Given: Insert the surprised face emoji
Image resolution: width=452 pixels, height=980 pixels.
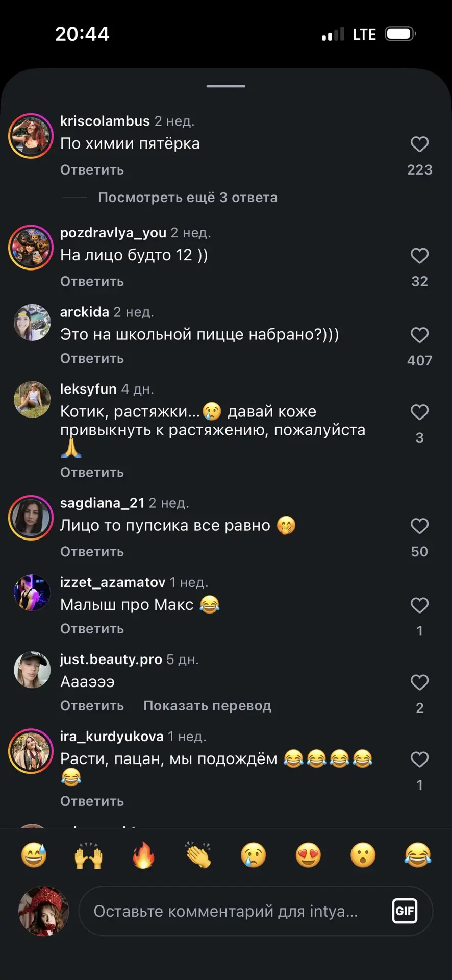Looking at the screenshot, I should coord(363,855).
